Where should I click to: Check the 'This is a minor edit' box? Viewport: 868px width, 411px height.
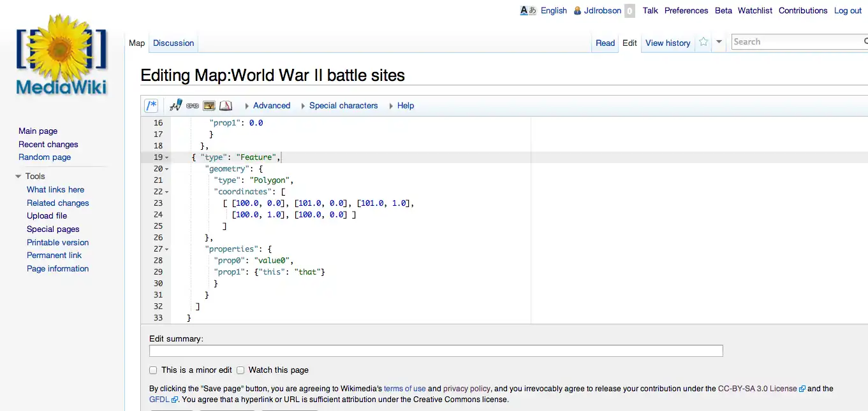point(153,370)
